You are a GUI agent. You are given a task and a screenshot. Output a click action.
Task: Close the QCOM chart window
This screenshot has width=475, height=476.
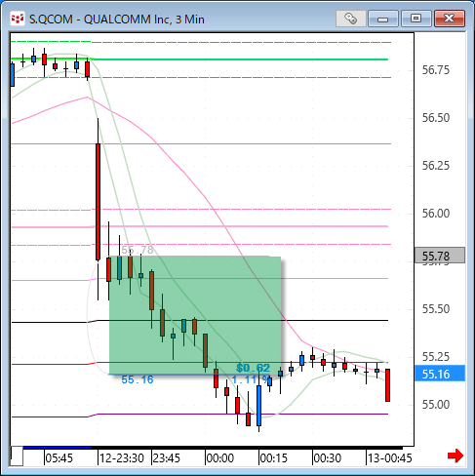[x=450, y=19]
